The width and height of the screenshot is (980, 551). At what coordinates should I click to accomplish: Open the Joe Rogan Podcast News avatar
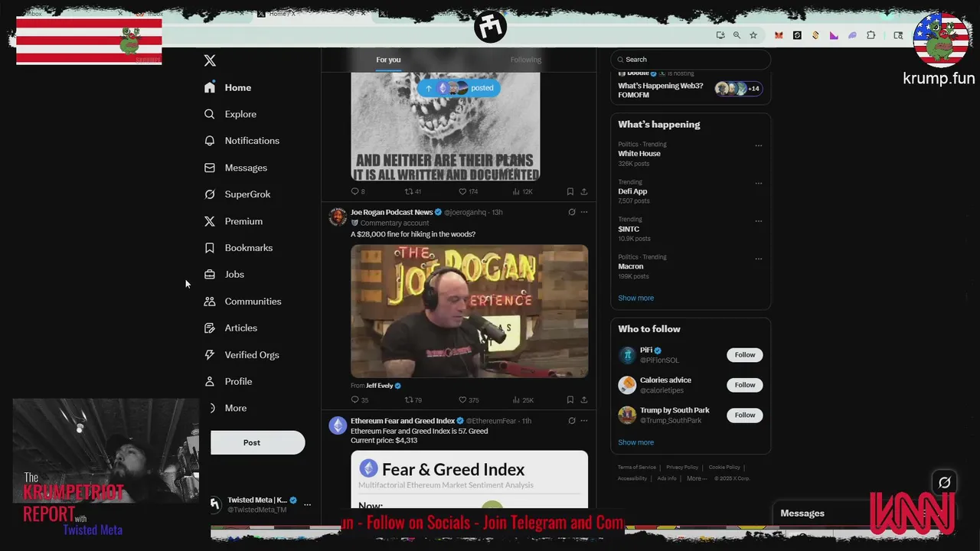coord(338,217)
